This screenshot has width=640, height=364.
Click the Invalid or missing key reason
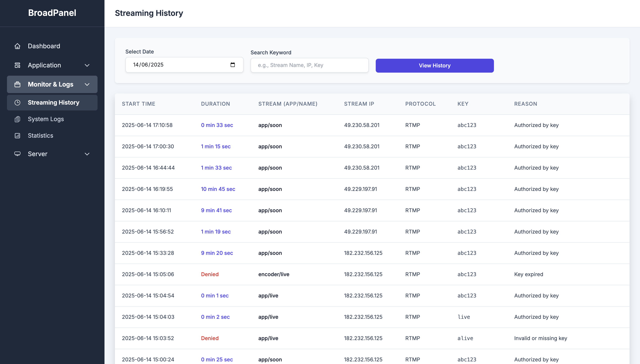(x=541, y=338)
